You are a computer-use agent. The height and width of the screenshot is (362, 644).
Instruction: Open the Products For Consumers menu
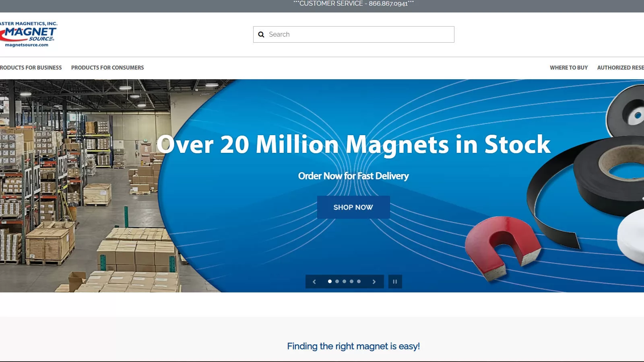[107, 68]
